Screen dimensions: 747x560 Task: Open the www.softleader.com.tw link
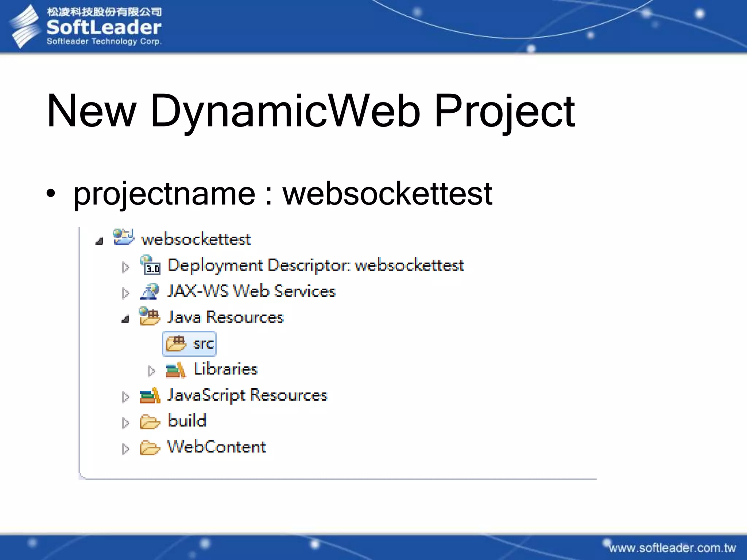point(672,548)
